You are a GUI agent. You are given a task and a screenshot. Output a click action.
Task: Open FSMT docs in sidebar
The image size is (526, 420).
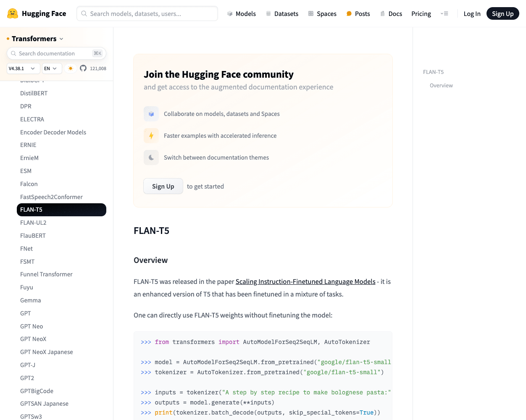27,262
